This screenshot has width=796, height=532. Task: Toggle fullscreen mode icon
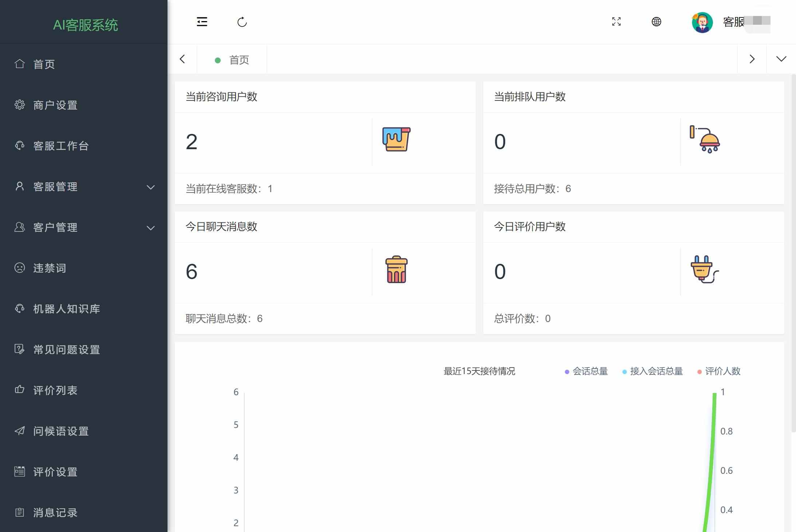[x=616, y=22]
